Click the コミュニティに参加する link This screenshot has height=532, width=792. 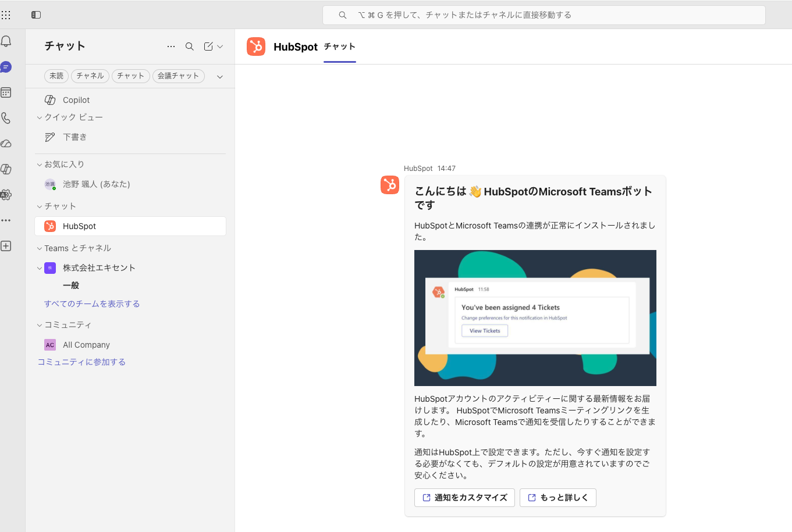[81, 362]
